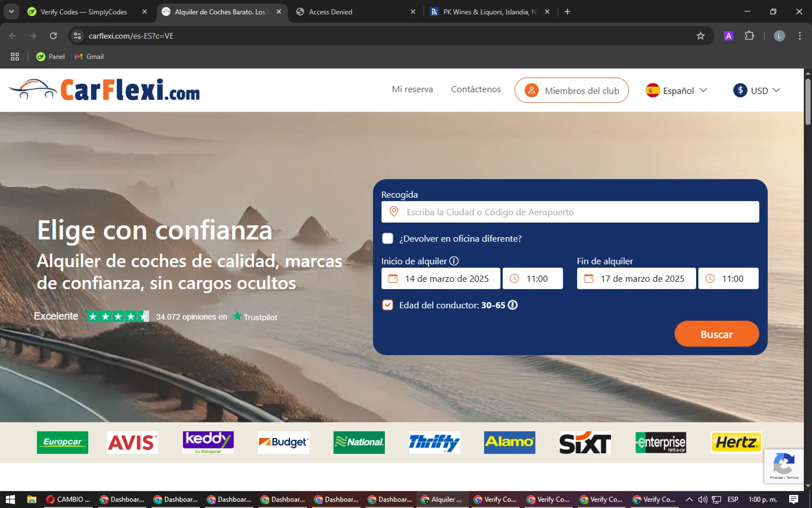Open pickup time 11:00 selector
The image size is (812, 508).
533,278
